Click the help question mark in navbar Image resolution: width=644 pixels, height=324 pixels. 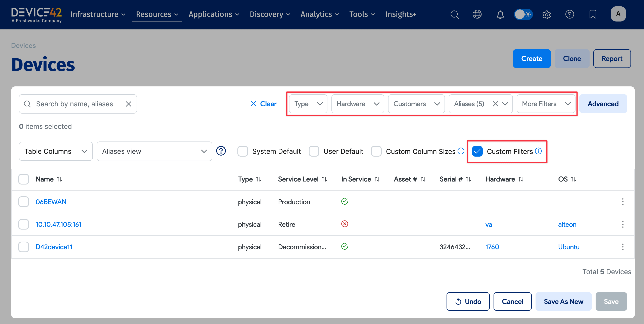pyautogui.click(x=569, y=14)
